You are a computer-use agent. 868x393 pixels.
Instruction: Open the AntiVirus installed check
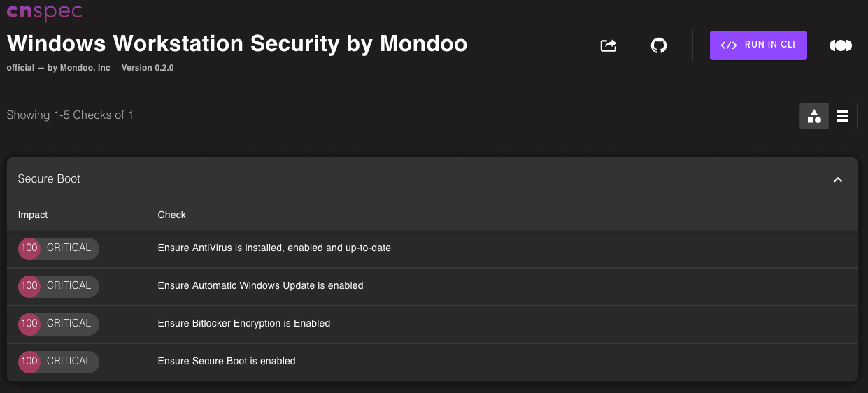tap(274, 248)
